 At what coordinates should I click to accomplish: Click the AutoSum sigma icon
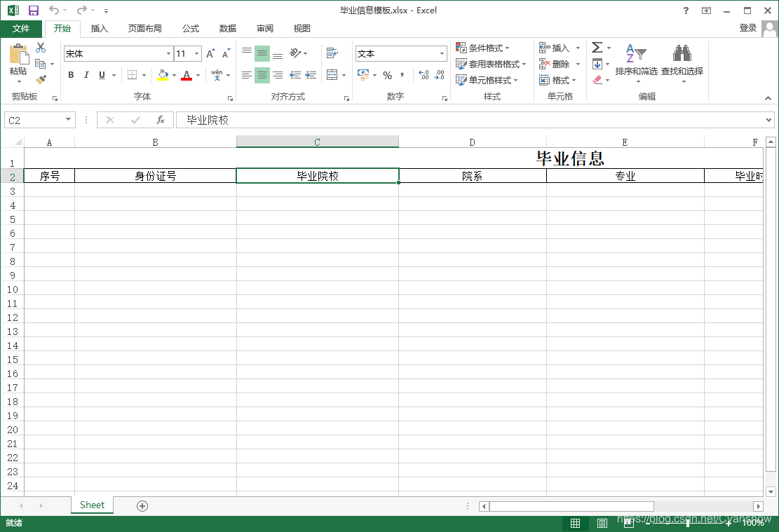pyautogui.click(x=597, y=48)
